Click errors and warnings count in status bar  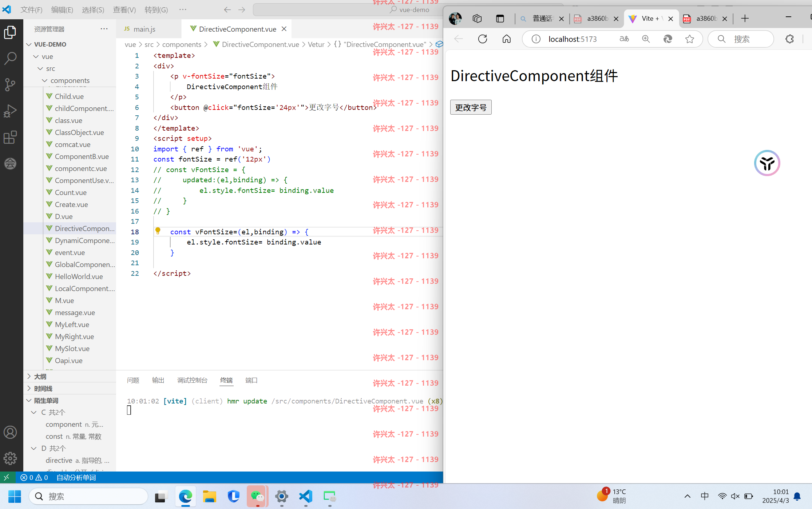[x=34, y=477]
